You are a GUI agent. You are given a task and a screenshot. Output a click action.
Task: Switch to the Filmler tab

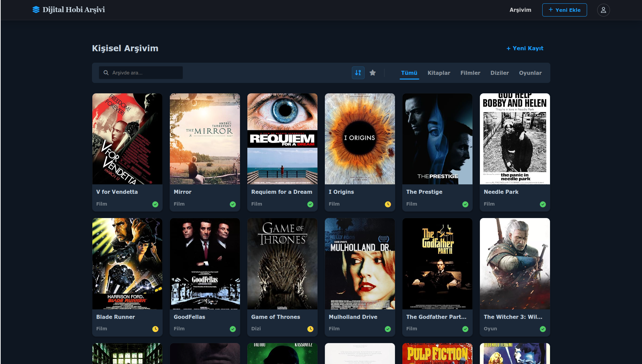click(470, 73)
